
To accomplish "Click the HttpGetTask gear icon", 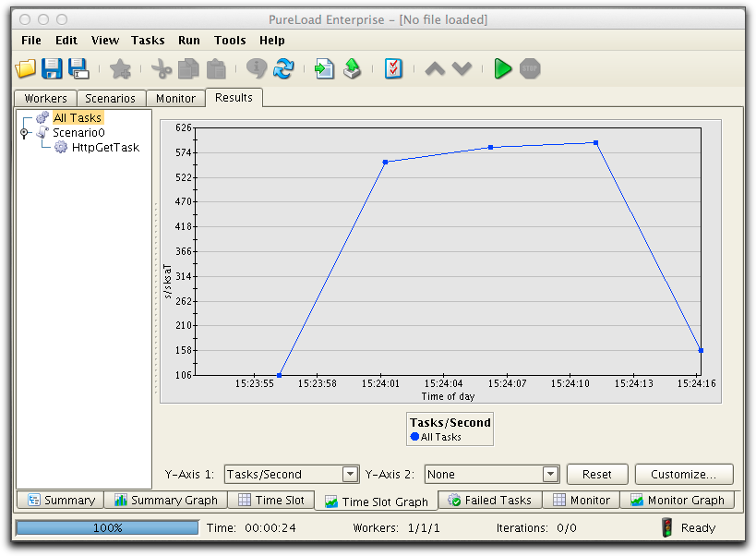I will tap(61, 147).
